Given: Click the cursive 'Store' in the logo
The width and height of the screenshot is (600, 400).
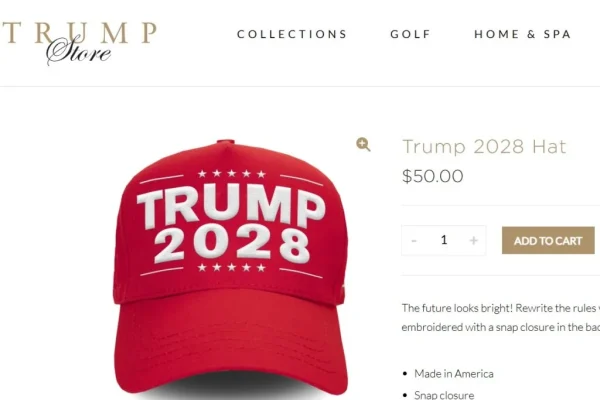Looking at the screenshot, I should tap(79, 51).
